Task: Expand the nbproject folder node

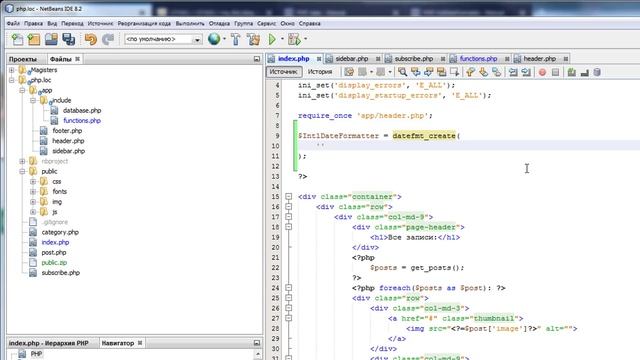Action: (22, 161)
